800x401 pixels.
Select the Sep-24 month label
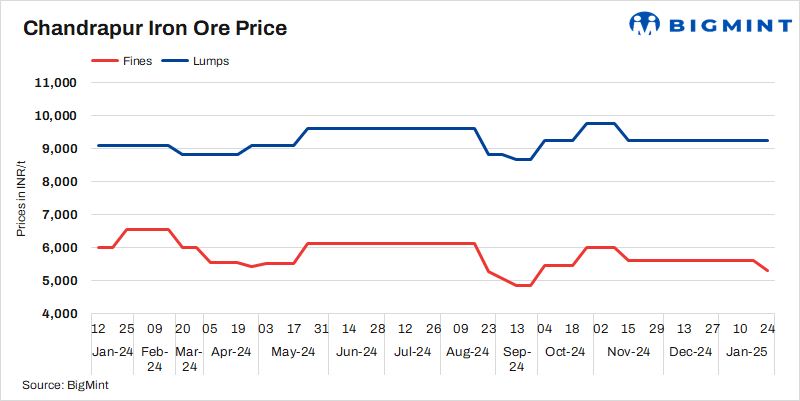[517, 359]
